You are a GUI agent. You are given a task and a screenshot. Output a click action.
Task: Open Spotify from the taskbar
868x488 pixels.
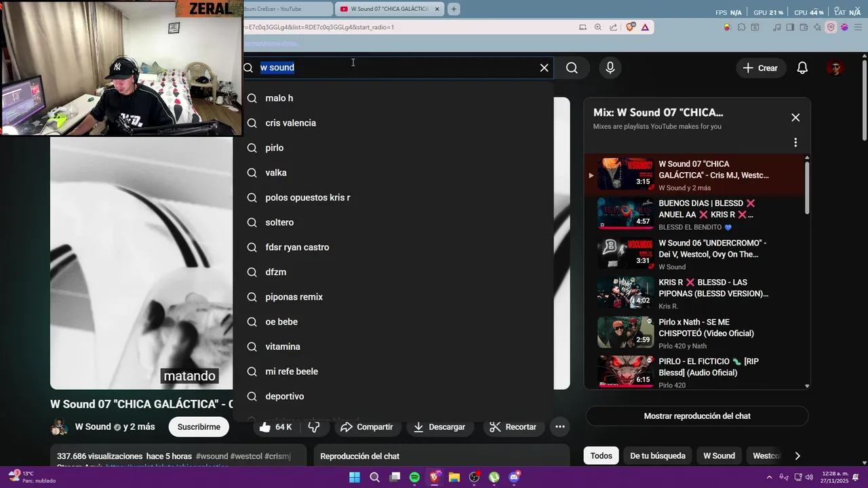point(414,477)
